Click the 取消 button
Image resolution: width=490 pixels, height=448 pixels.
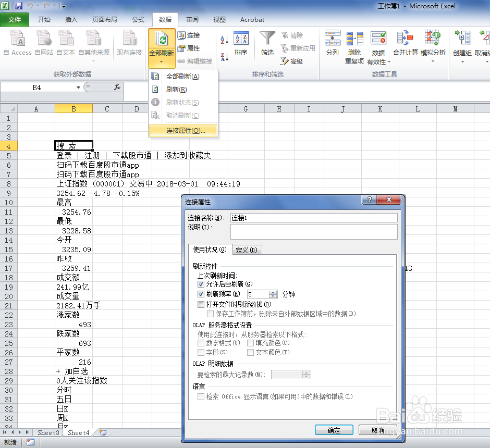point(378,430)
